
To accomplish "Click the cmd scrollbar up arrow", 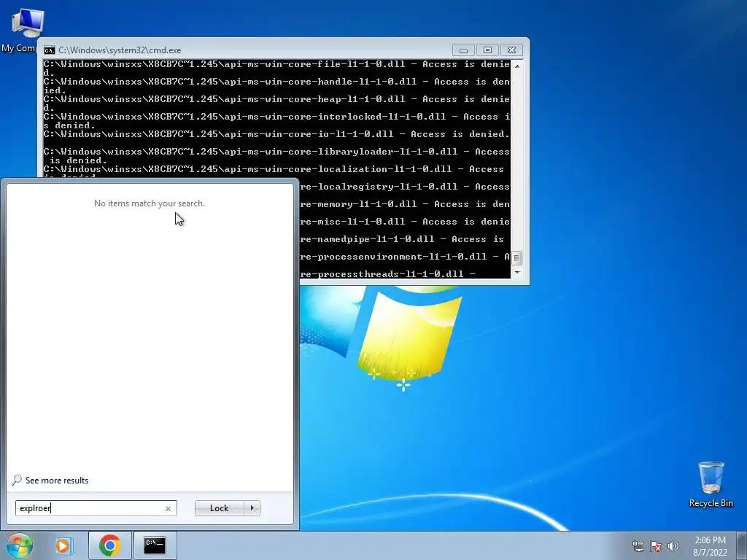I will [517, 66].
